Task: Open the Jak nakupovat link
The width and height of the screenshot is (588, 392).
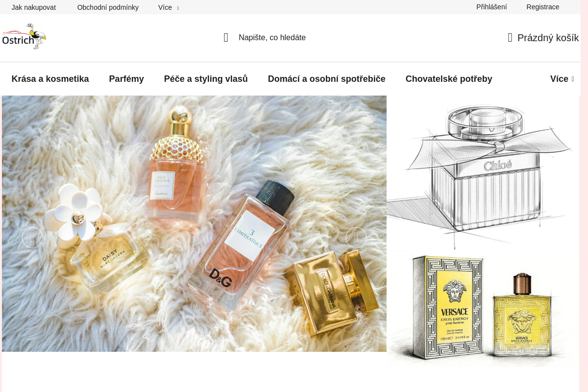Action: coord(34,7)
